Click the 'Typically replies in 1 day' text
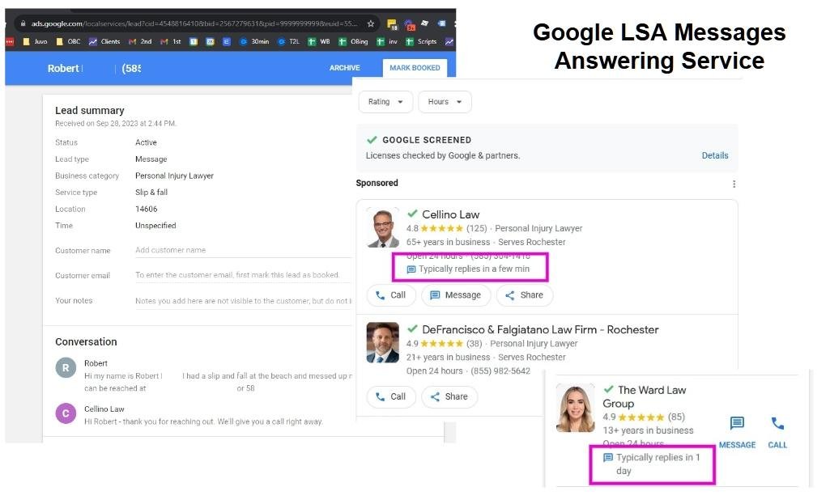The width and height of the screenshot is (830, 504). tap(658, 464)
